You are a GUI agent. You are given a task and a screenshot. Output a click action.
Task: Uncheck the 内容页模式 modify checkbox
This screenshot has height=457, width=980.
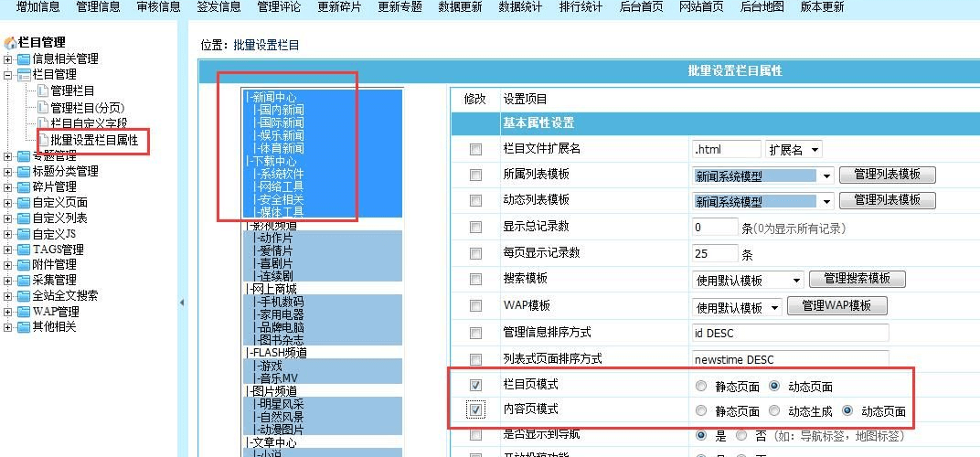tap(475, 410)
